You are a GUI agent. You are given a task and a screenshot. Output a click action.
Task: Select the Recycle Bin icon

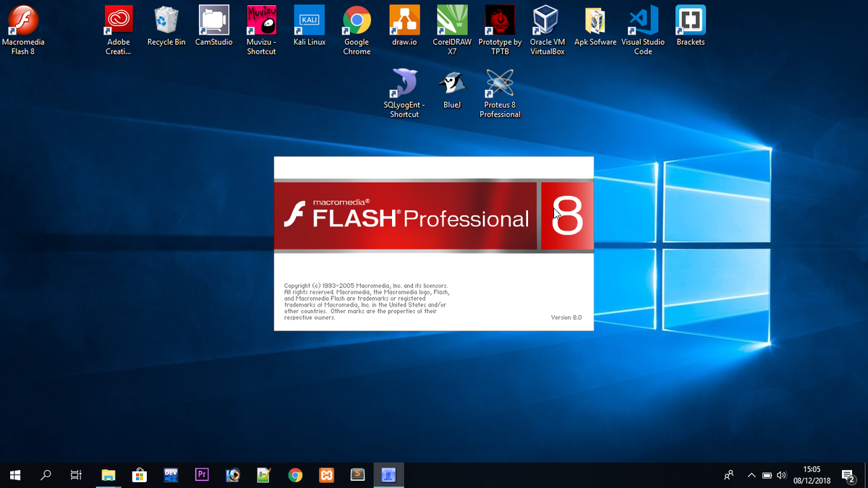(166, 27)
